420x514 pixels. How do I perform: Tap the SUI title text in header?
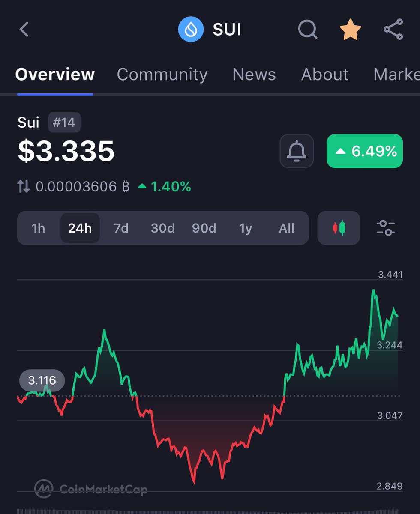227,30
